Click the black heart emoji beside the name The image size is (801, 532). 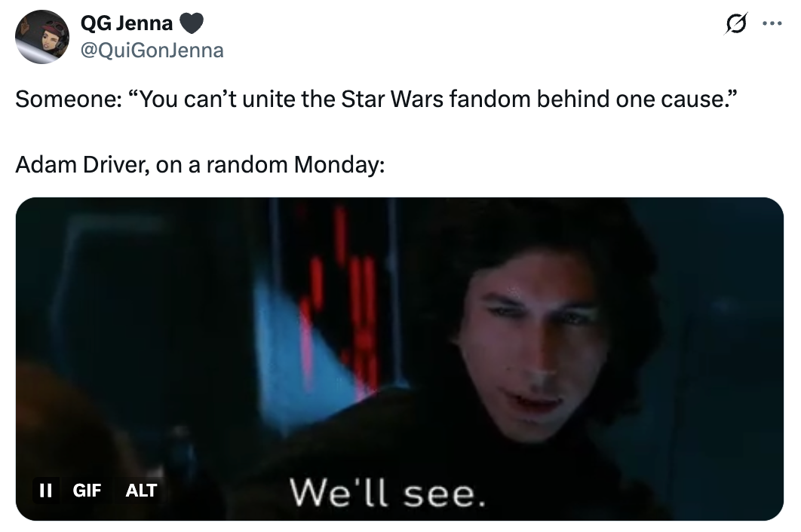(x=192, y=23)
